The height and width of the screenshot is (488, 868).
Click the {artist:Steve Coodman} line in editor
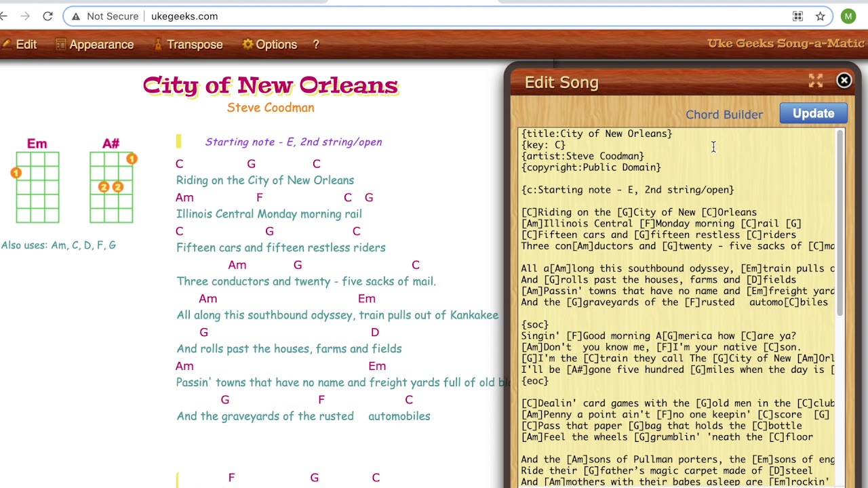(x=583, y=156)
